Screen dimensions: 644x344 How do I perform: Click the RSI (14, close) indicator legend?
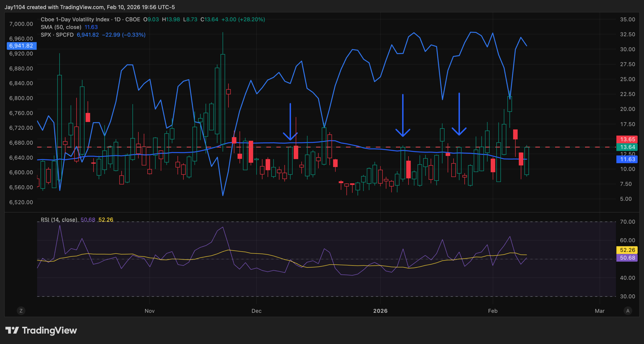(59, 220)
